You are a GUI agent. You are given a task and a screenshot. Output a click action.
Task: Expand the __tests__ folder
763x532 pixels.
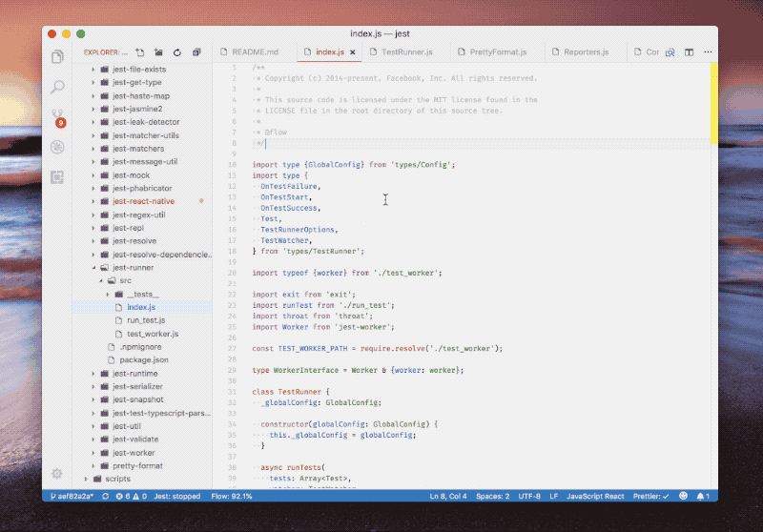tap(143, 295)
